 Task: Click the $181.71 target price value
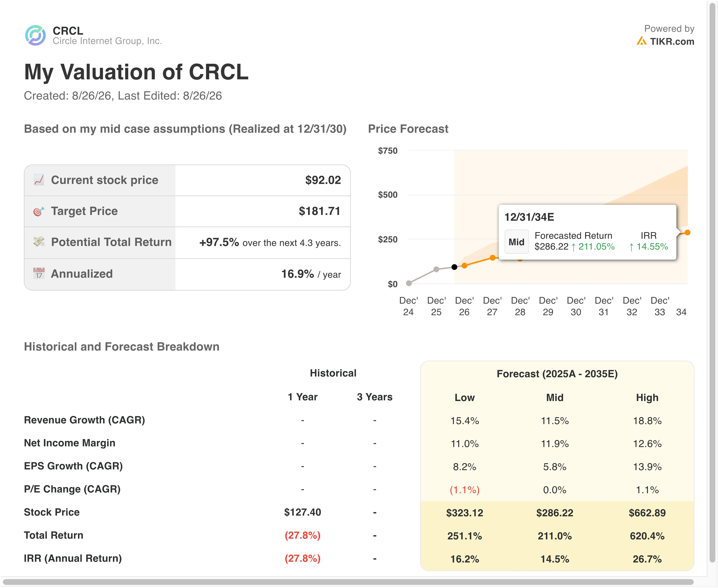click(319, 211)
